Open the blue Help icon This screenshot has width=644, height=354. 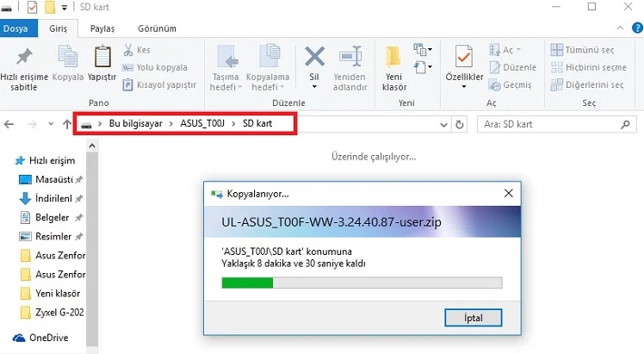(x=637, y=28)
